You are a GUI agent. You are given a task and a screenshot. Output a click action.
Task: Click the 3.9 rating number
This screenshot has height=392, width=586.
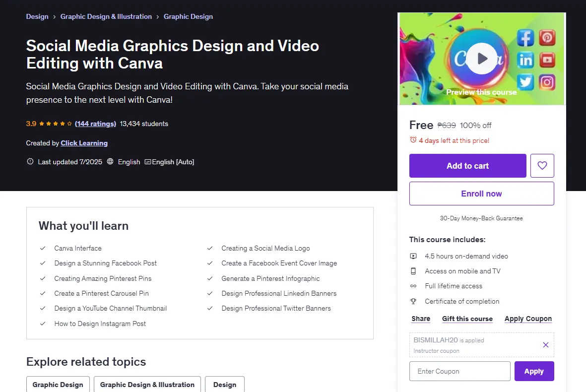[x=31, y=124]
